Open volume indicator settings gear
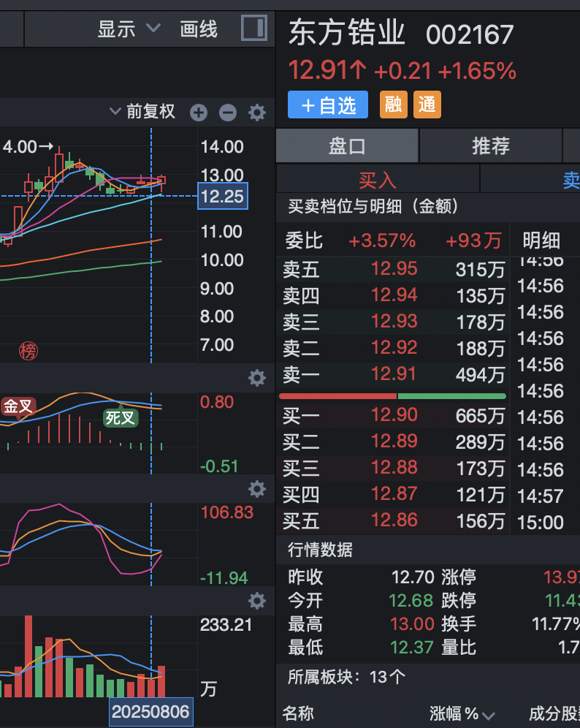 (257, 601)
